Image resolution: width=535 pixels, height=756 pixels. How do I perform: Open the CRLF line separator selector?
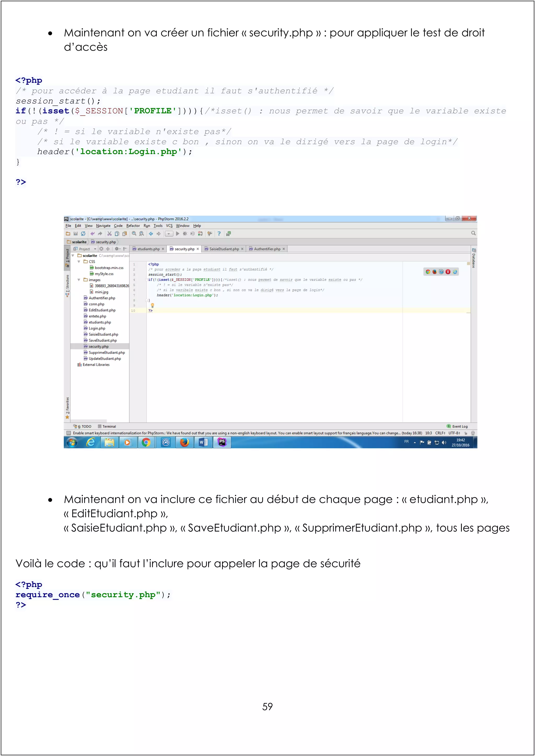click(x=440, y=433)
